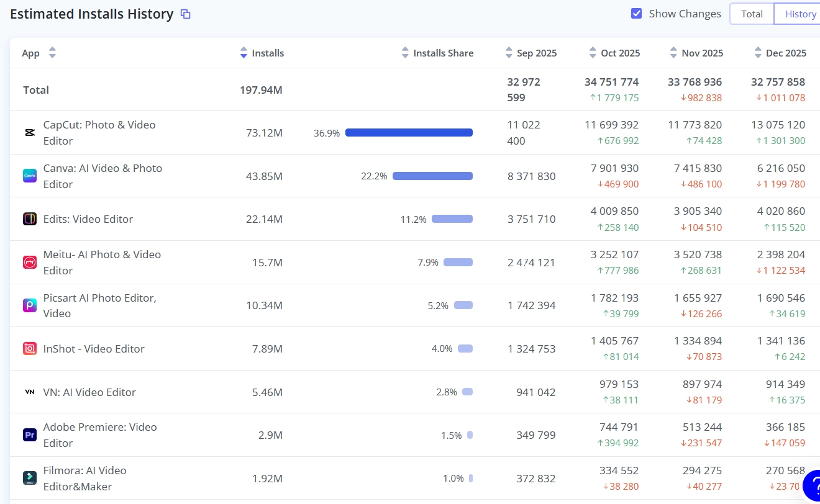
Task: Uncheck the Show Changes checkbox
Action: pyautogui.click(x=636, y=14)
